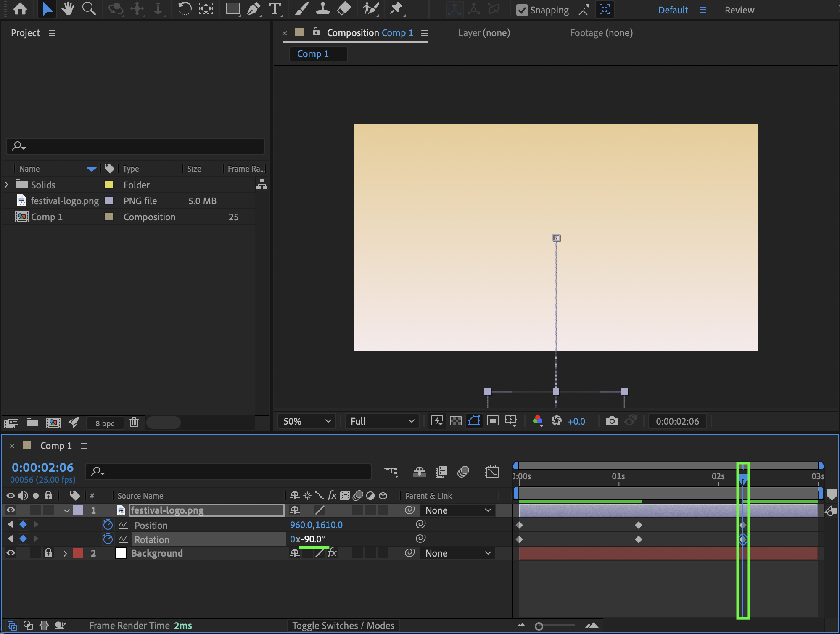Unlock the Background layer
The height and width of the screenshot is (634, 840).
[x=48, y=552]
